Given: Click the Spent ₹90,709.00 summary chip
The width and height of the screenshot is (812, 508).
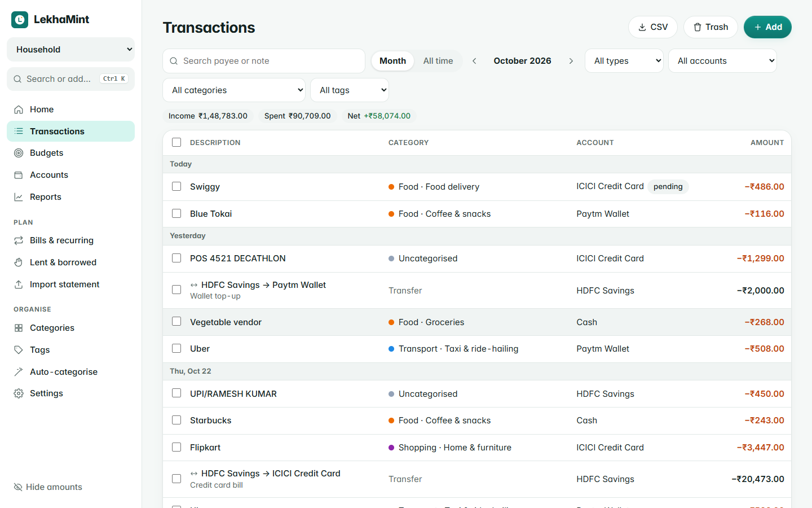Looking at the screenshot, I should [x=298, y=116].
